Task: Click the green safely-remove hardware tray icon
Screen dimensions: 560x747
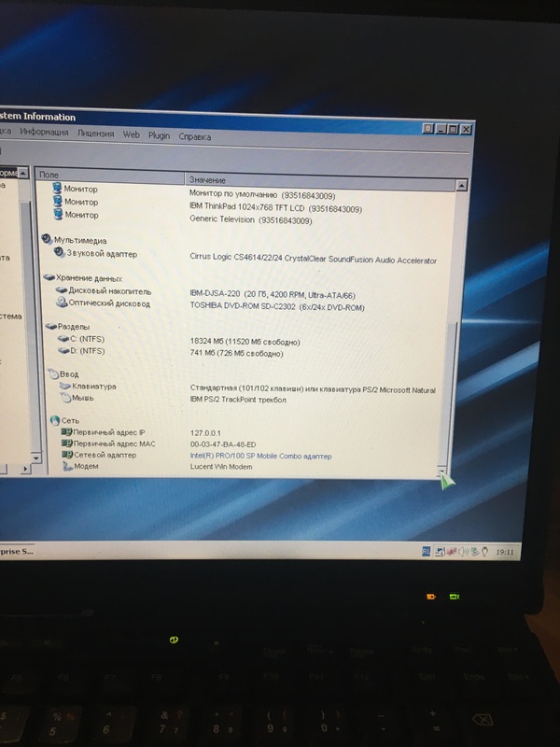Action: pos(474,552)
